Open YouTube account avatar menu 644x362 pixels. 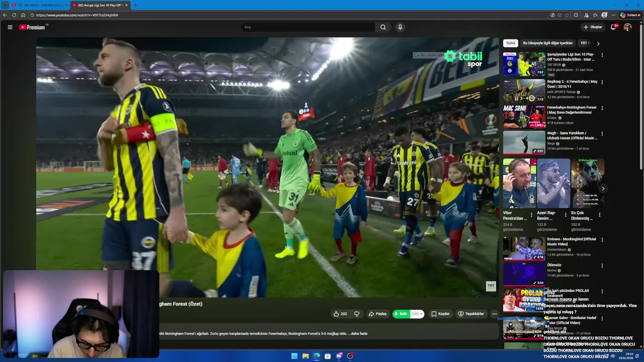pos(627,27)
